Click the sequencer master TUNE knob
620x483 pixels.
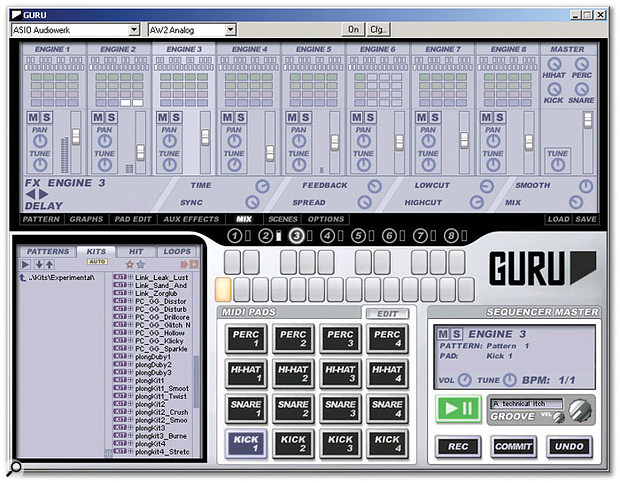510,380
